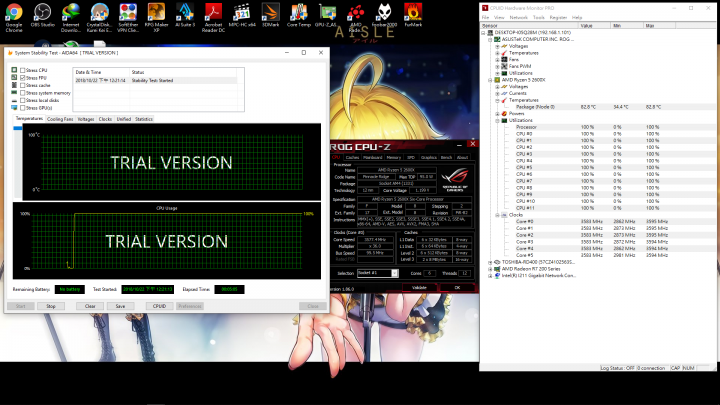Screen dimensions: 720x405
Task: Expand Ryzen Currents node
Action: pyautogui.click(x=497, y=93)
